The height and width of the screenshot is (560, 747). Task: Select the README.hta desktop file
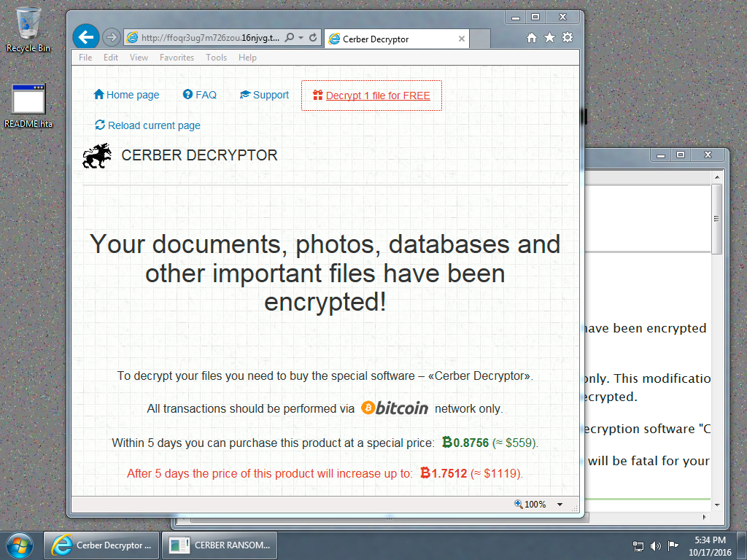pyautogui.click(x=28, y=106)
